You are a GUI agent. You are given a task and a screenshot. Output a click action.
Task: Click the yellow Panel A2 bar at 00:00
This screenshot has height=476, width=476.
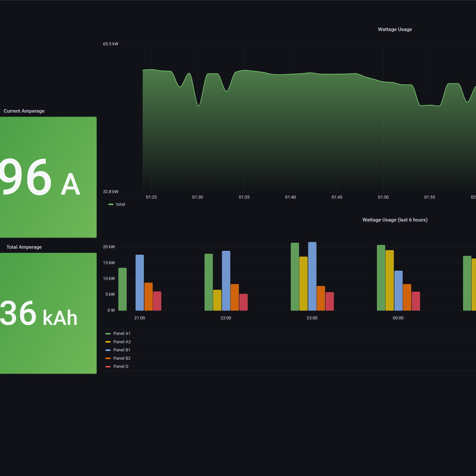pos(389,280)
